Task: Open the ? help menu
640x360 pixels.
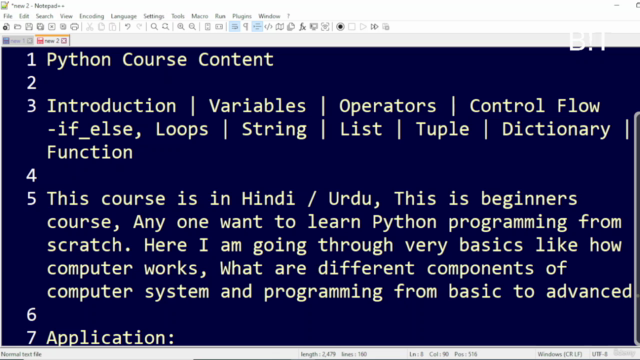Action: coord(288,16)
